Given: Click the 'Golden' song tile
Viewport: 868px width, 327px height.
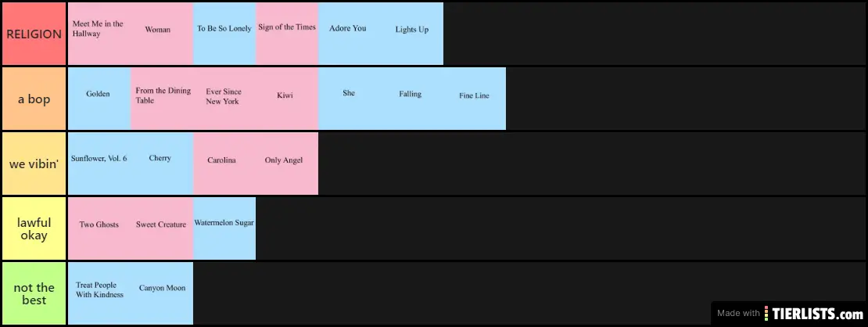Looking at the screenshot, I should click(99, 99).
